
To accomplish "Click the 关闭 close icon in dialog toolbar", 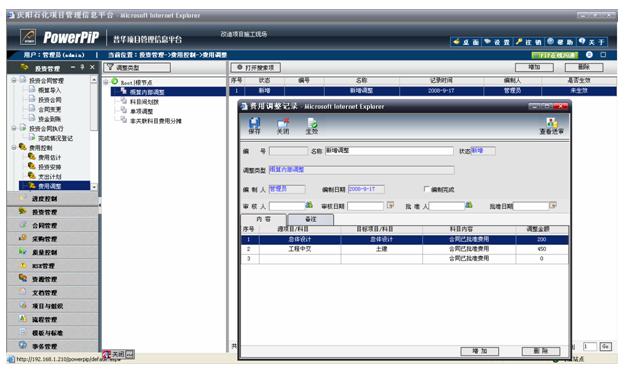I will point(283,123).
